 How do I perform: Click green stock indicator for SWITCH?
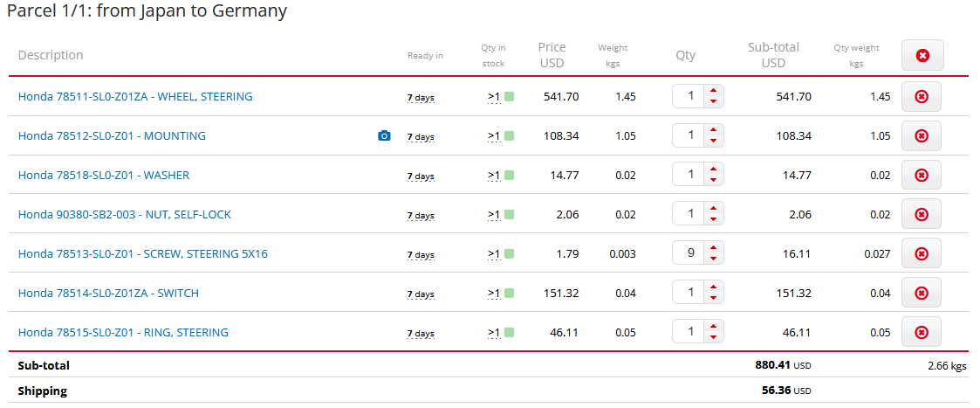point(509,293)
